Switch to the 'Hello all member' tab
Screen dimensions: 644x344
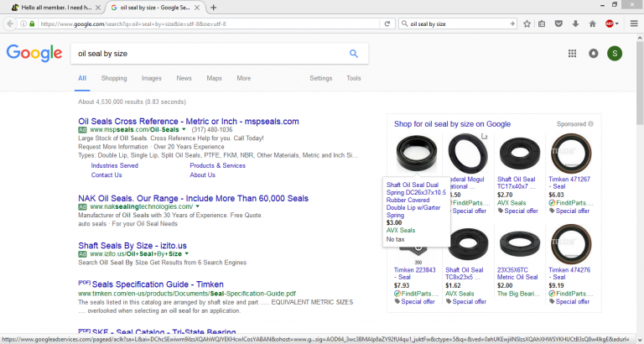(56, 8)
